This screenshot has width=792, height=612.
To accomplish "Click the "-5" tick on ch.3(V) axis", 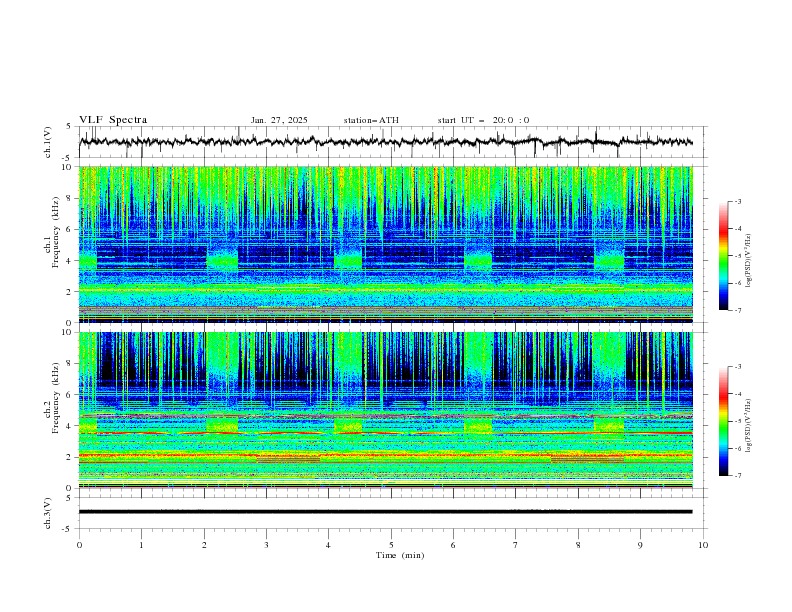I will (68, 529).
